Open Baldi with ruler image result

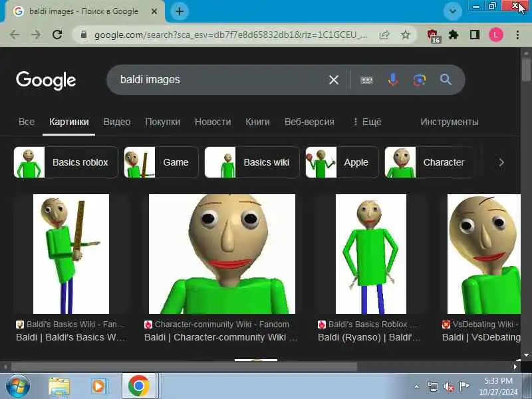71,254
